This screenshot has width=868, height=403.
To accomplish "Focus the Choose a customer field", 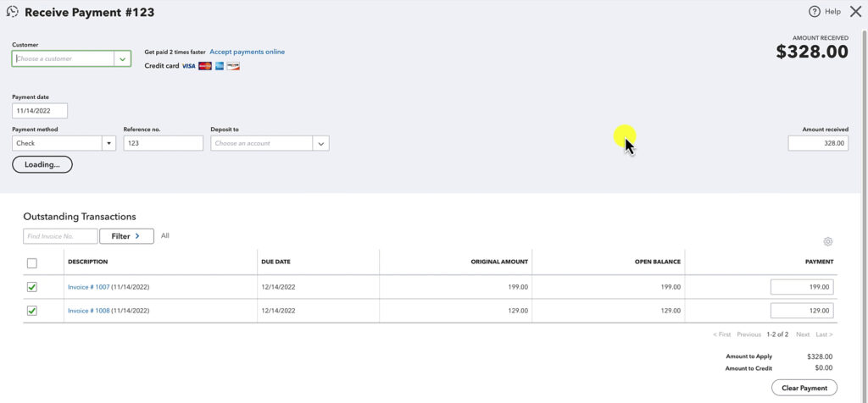I will tap(63, 58).
